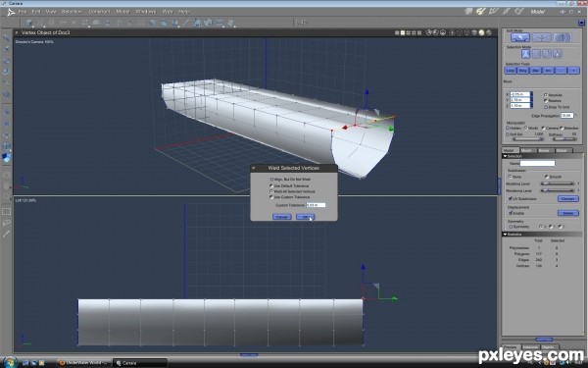Screen dimensions: 588x368
Task: Open the Selection menu
Action: pyautogui.click(x=72, y=12)
